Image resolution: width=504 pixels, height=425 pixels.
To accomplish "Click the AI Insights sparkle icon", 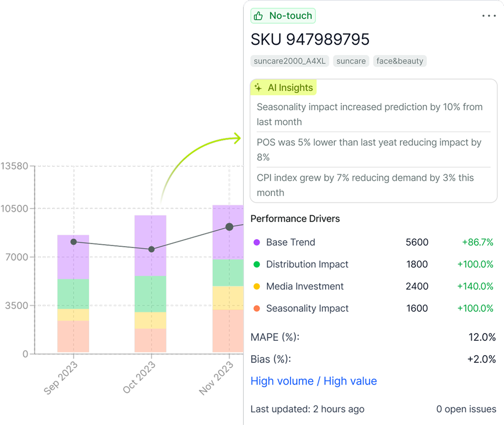I will (x=258, y=88).
